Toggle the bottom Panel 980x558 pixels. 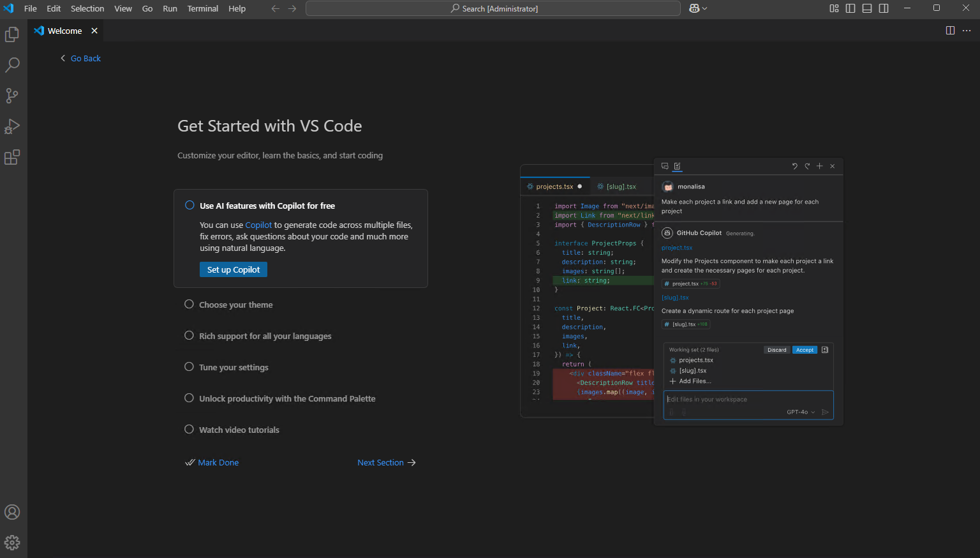[867, 8]
